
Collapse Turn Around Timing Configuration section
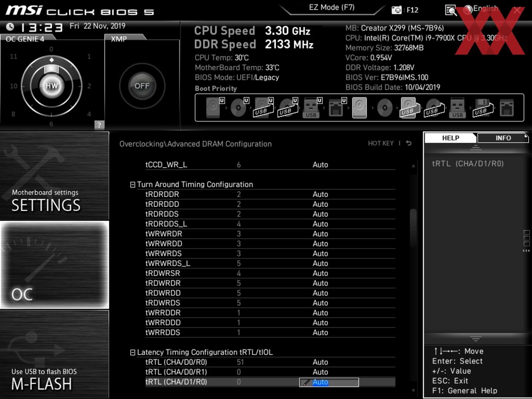pos(133,185)
